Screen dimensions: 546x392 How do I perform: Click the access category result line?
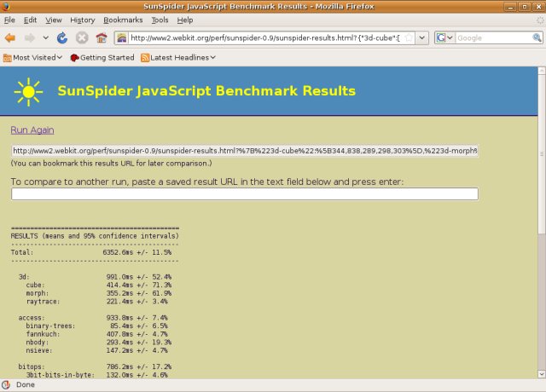tap(93, 318)
